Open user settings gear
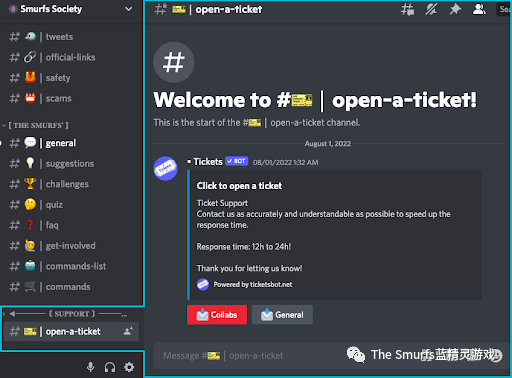The height and width of the screenshot is (378, 512). [129, 367]
